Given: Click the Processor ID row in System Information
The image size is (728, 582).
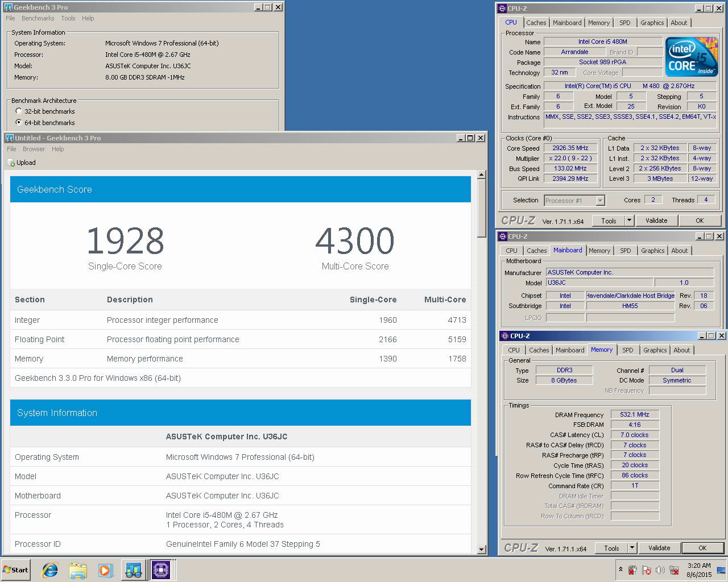Looking at the screenshot, I should click(x=241, y=544).
